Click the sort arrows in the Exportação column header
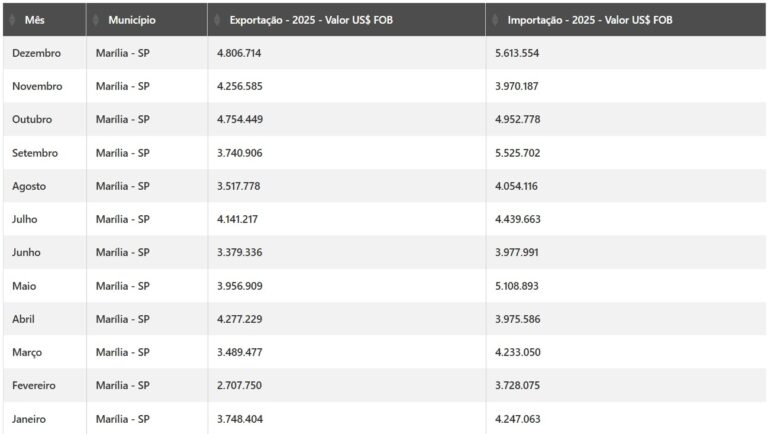 tap(217, 20)
